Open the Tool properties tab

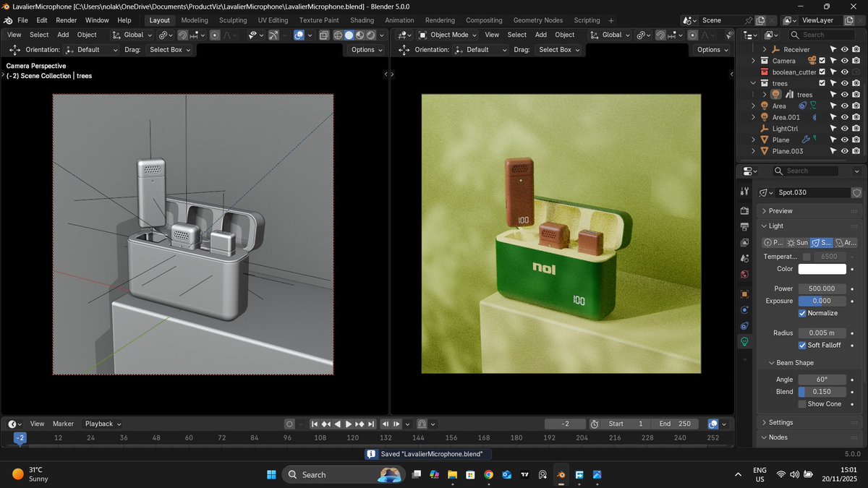(744, 192)
